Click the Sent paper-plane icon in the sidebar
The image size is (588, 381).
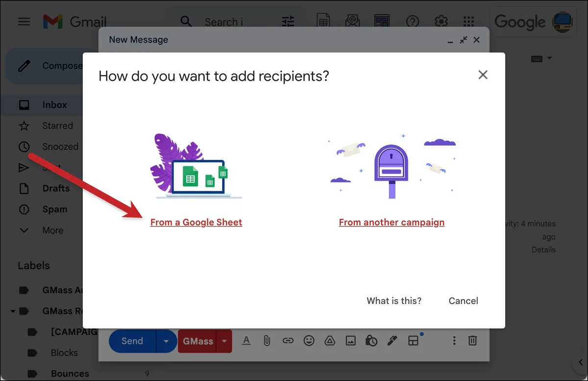[24, 168]
